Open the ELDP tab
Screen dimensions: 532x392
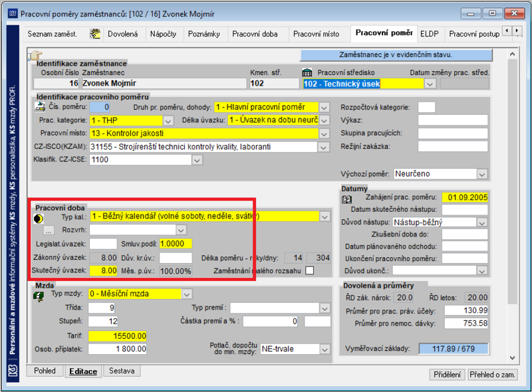429,34
